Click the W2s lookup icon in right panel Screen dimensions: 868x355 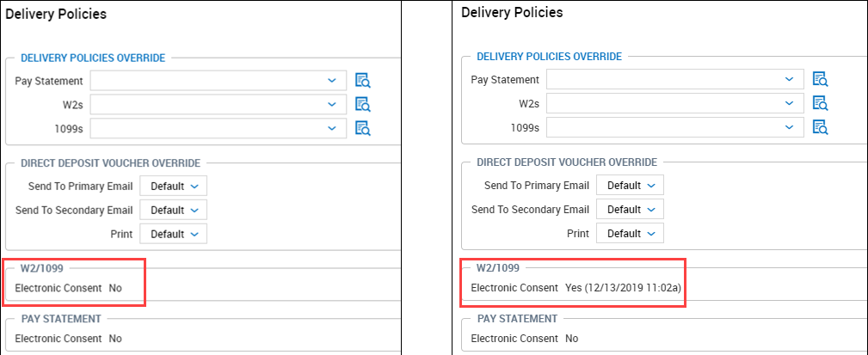click(x=820, y=103)
